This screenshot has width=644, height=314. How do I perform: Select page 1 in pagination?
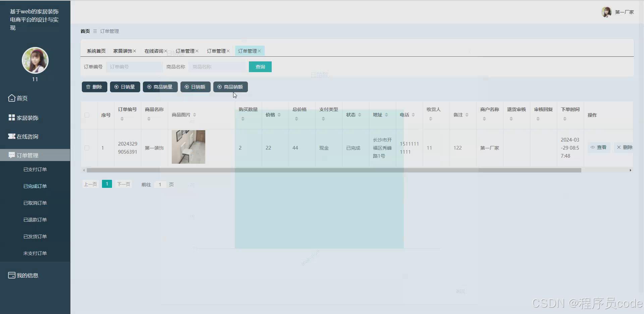(107, 184)
